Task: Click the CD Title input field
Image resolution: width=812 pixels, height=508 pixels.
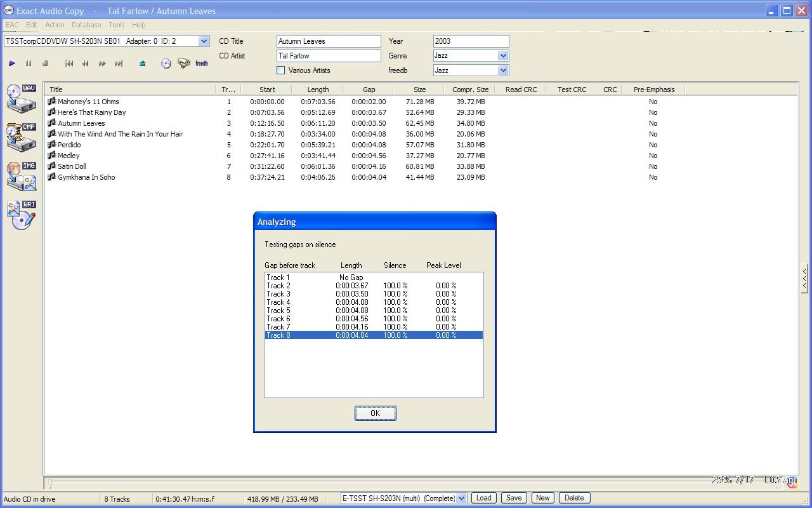Action: (x=329, y=41)
